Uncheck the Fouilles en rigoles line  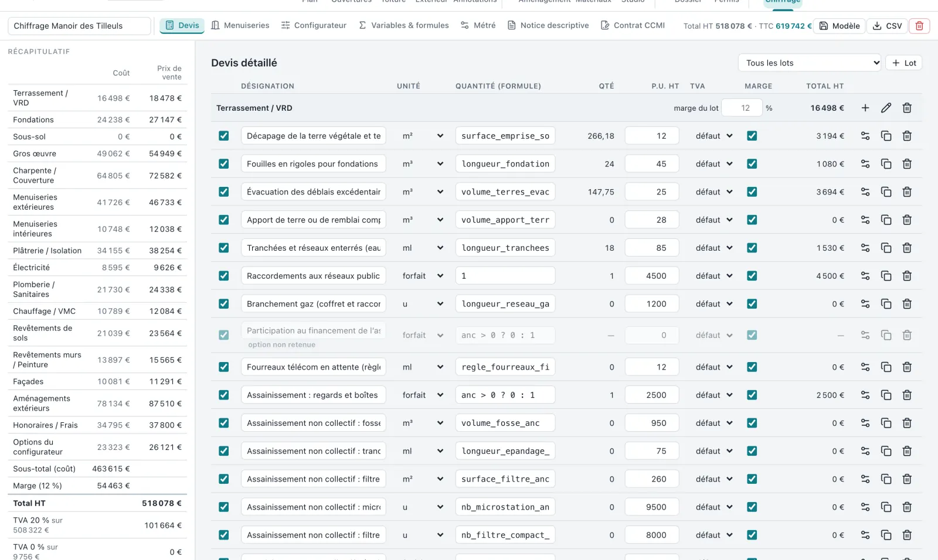pyautogui.click(x=223, y=164)
